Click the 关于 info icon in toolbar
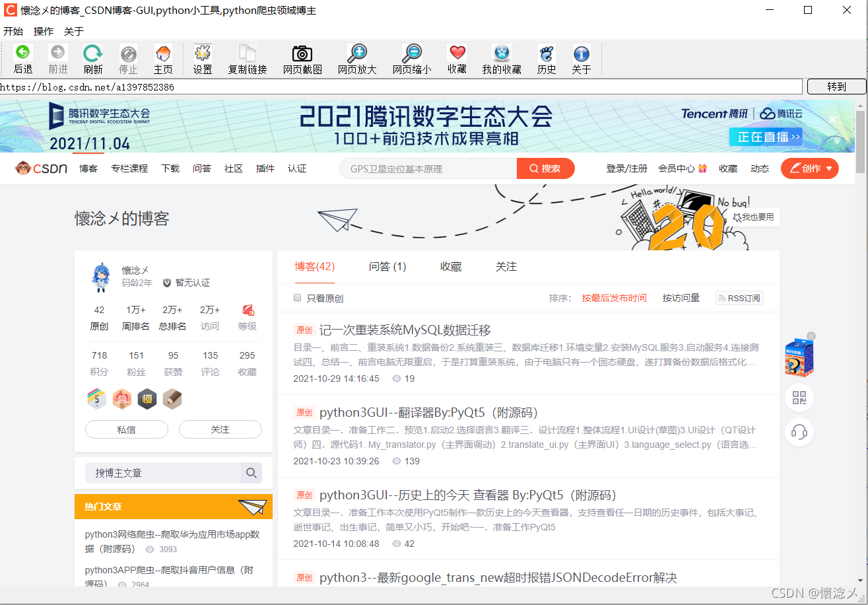The height and width of the screenshot is (605, 868). [x=581, y=53]
